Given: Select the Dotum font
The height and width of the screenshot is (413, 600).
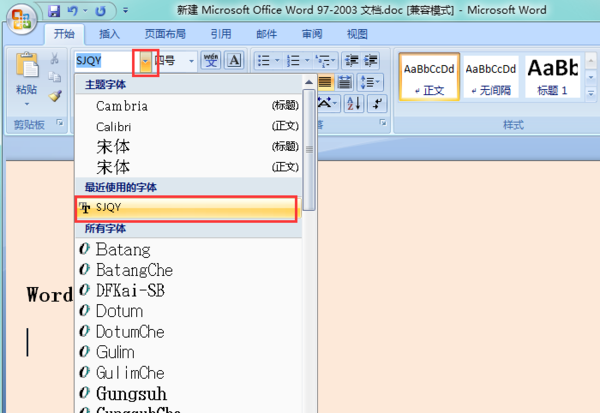Looking at the screenshot, I should (x=188, y=311).
